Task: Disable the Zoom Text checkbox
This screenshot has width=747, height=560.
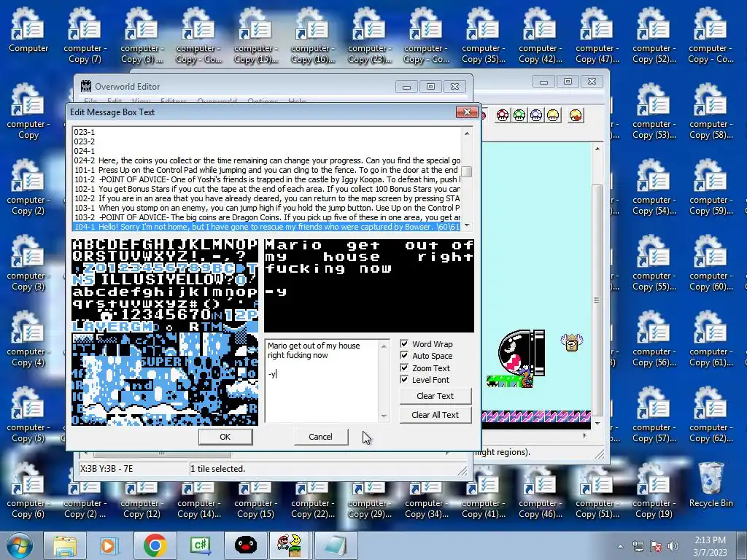Action: pyautogui.click(x=404, y=367)
